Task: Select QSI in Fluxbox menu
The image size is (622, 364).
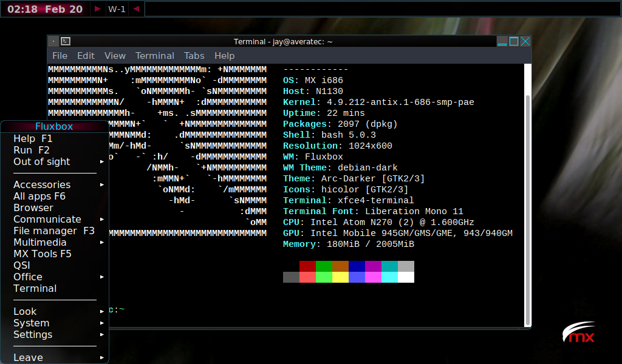Action: 55,265
